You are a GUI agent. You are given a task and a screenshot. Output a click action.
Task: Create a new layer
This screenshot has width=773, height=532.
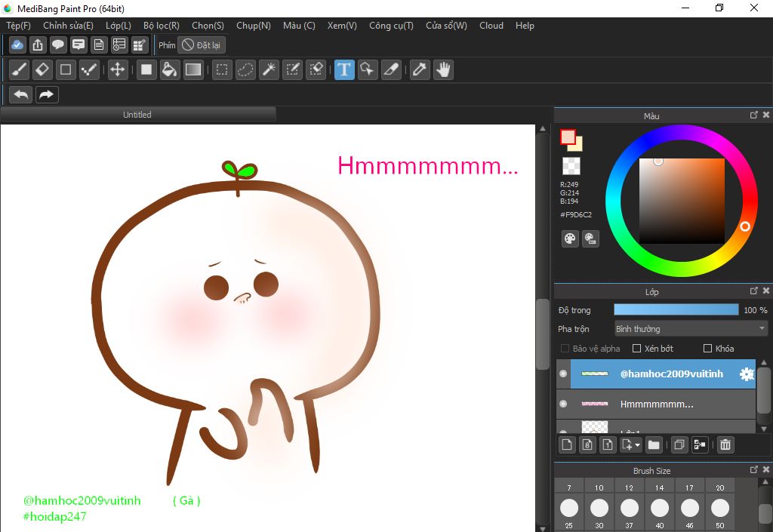pos(567,444)
